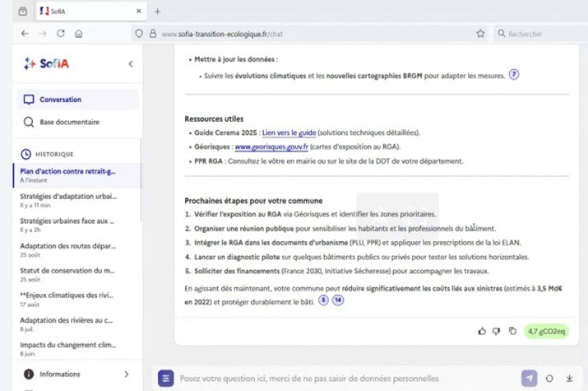The width and height of the screenshot is (588, 391).
Task: Click the SofIA logo
Action: (46, 63)
